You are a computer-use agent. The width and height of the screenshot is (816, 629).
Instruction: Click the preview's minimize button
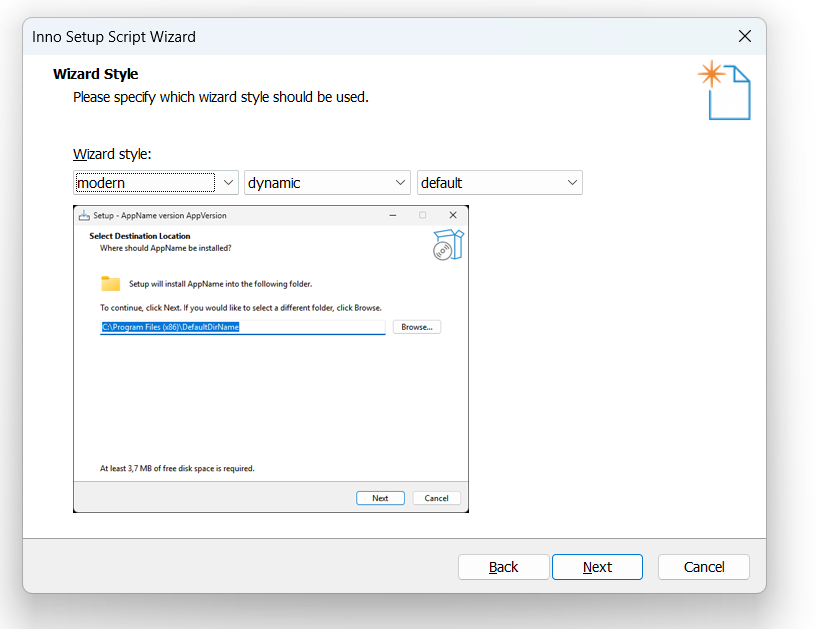[393, 215]
